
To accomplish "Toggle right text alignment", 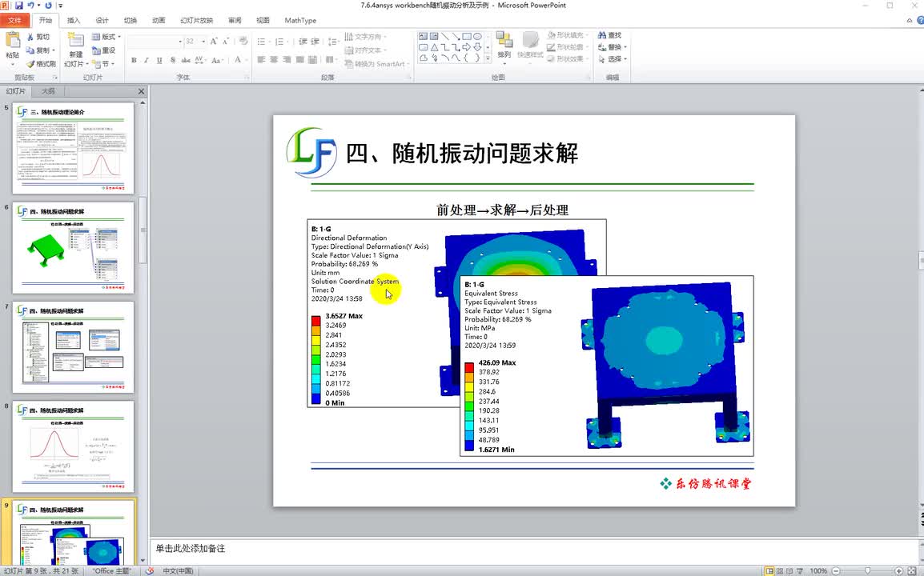I will 287,59.
